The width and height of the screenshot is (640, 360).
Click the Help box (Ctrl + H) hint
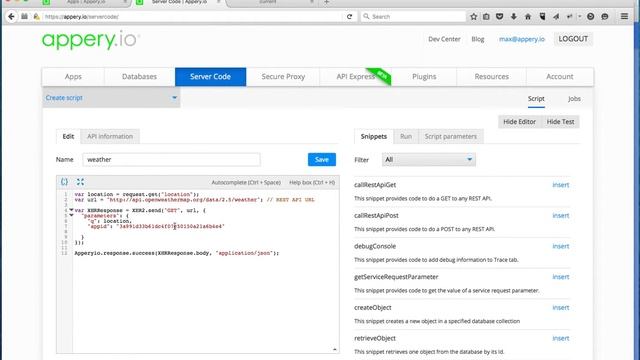[312, 182]
